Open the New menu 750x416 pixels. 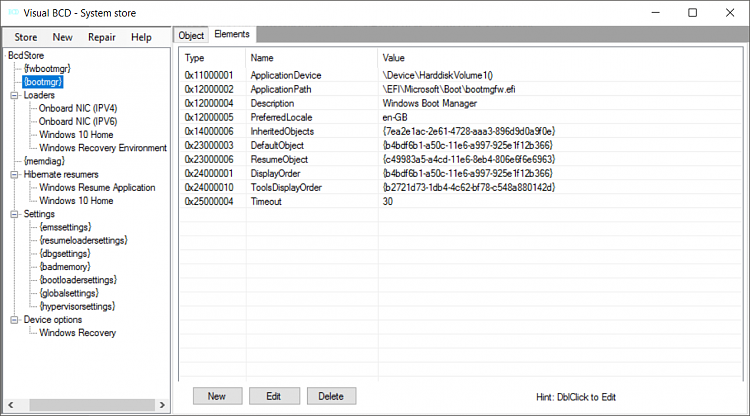pos(63,37)
